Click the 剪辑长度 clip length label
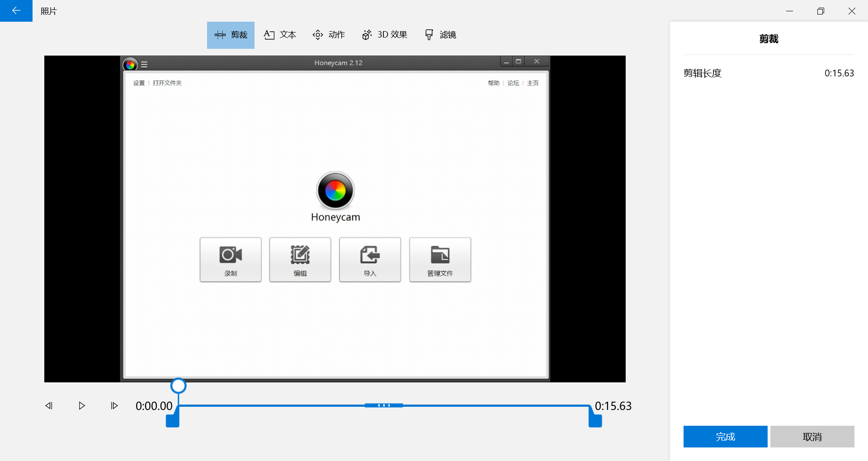868x461 pixels. click(703, 73)
